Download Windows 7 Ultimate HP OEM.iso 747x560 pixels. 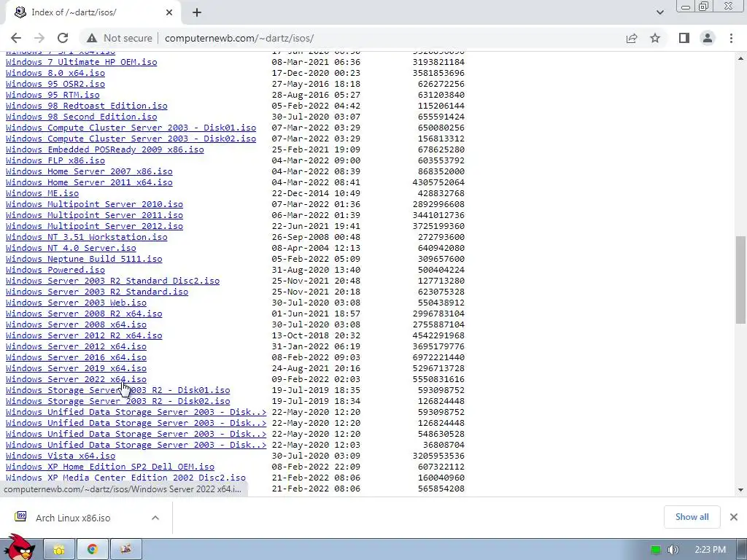click(82, 62)
